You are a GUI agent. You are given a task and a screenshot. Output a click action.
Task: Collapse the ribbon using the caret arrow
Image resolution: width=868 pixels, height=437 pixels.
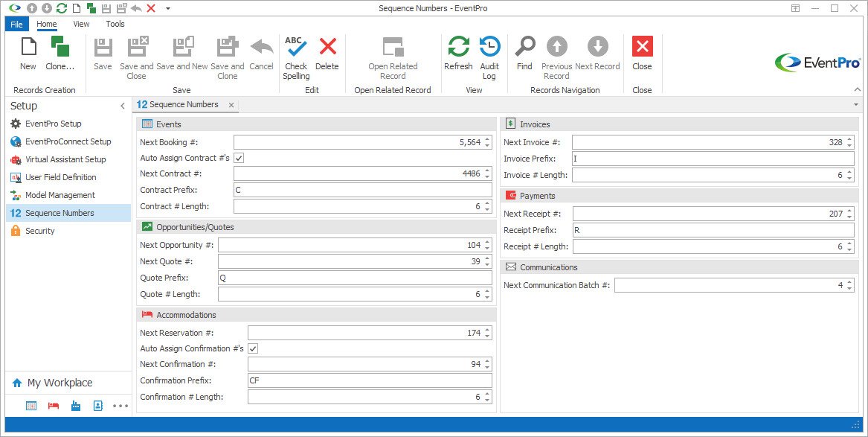857,90
